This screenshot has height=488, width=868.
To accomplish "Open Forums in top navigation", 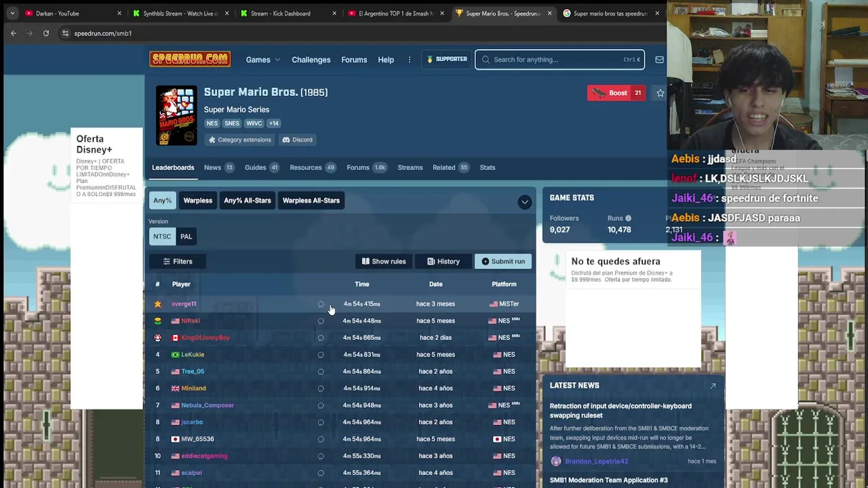I will tap(354, 60).
